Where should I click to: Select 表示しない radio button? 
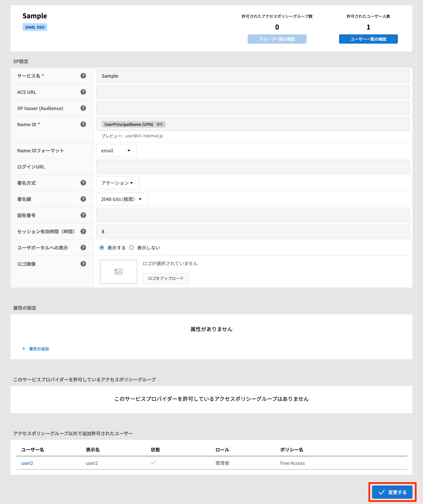[x=132, y=248]
